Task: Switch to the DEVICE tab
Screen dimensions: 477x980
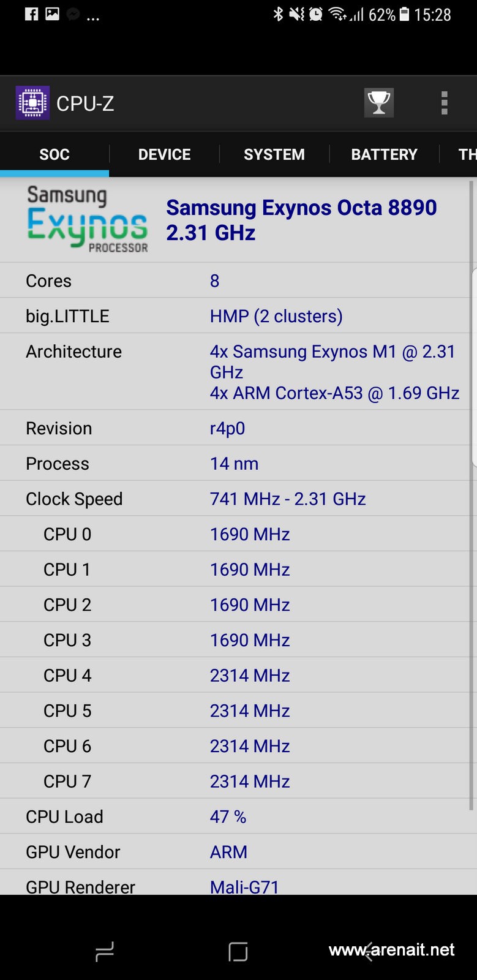Action: coord(164,154)
